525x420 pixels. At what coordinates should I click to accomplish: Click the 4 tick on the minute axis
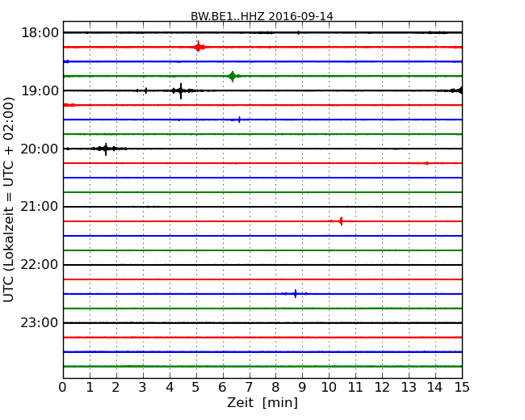point(170,387)
